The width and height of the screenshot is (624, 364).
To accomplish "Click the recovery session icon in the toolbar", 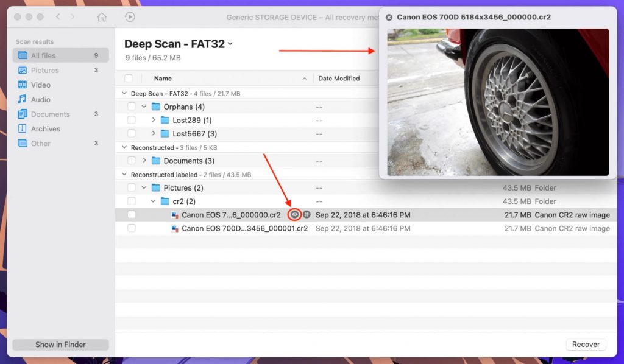I will [130, 17].
